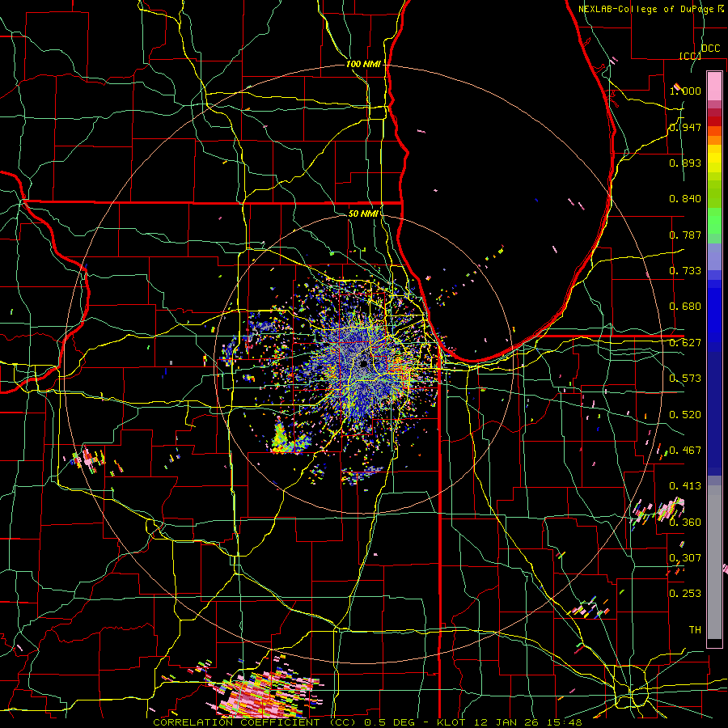Click the 0.573 scale value
This screenshot has height=728, width=728.
coord(685,379)
